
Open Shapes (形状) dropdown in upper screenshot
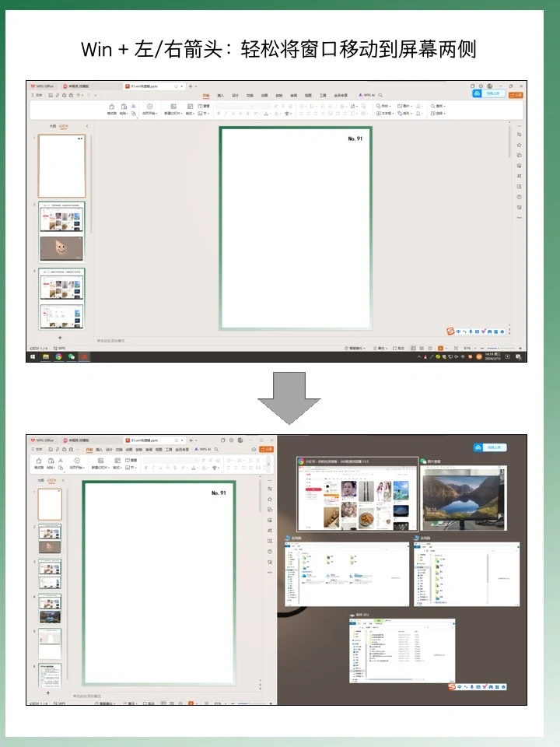pyautogui.click(x=383, y=106)
